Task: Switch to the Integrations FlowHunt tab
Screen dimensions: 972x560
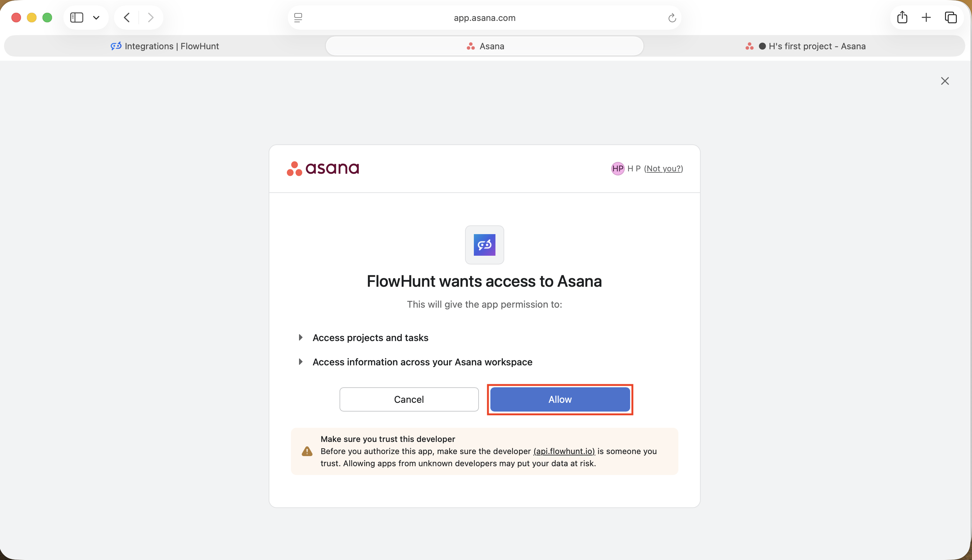Action: (x=165, y=46)
